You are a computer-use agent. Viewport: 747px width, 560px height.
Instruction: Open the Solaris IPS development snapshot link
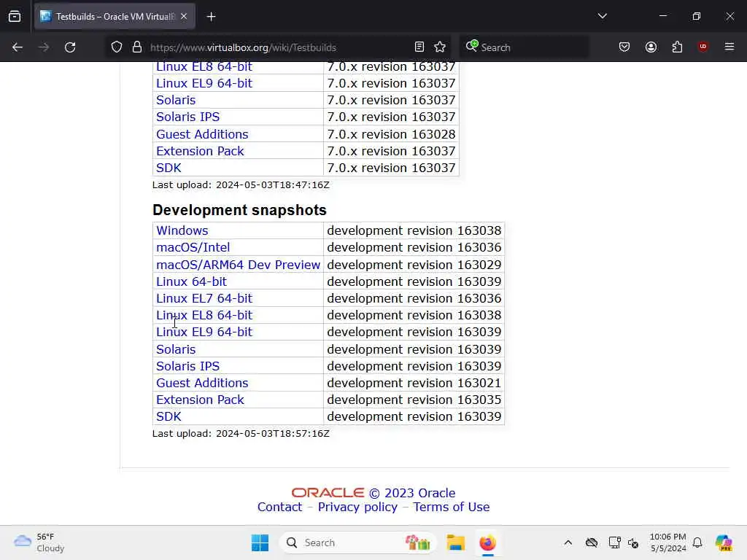click(x=187, y=366)
